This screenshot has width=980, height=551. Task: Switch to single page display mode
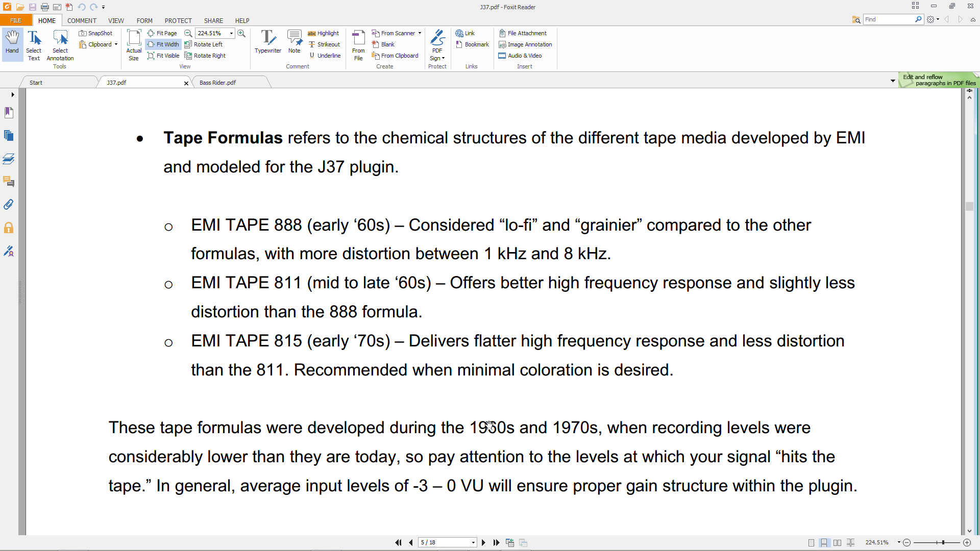[x=811, y=543]
